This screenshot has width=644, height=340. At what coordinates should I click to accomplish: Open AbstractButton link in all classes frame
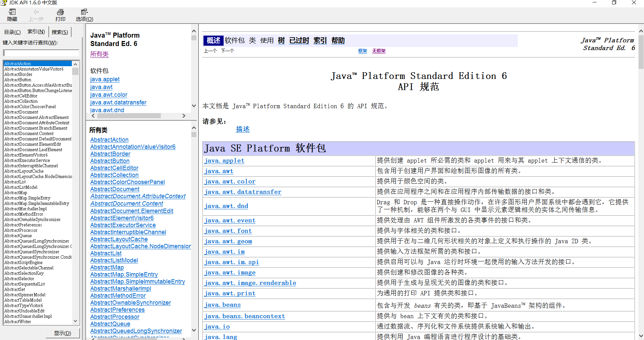(110, 161)
